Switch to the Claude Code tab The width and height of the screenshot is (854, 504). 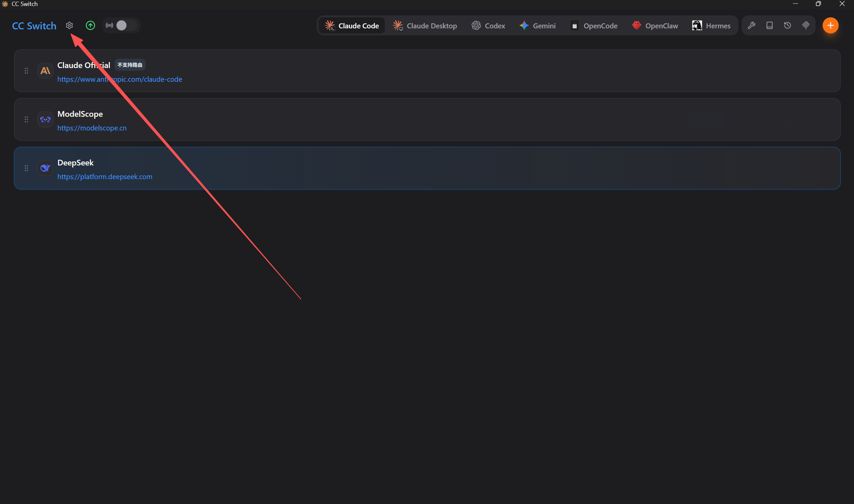[352, 25]
